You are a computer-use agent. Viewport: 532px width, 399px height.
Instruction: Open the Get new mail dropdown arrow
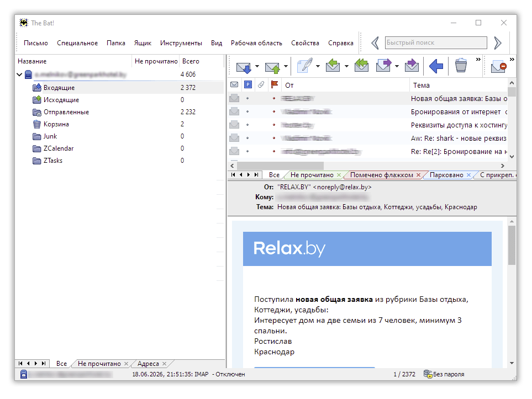tap(257, 66)
